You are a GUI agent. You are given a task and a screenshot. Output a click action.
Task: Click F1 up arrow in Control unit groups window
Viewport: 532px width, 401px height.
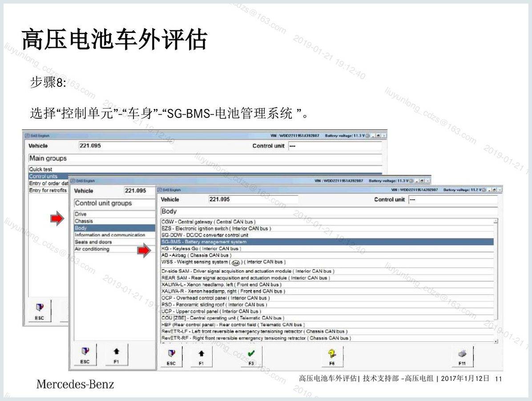click(x=117, y=354)
